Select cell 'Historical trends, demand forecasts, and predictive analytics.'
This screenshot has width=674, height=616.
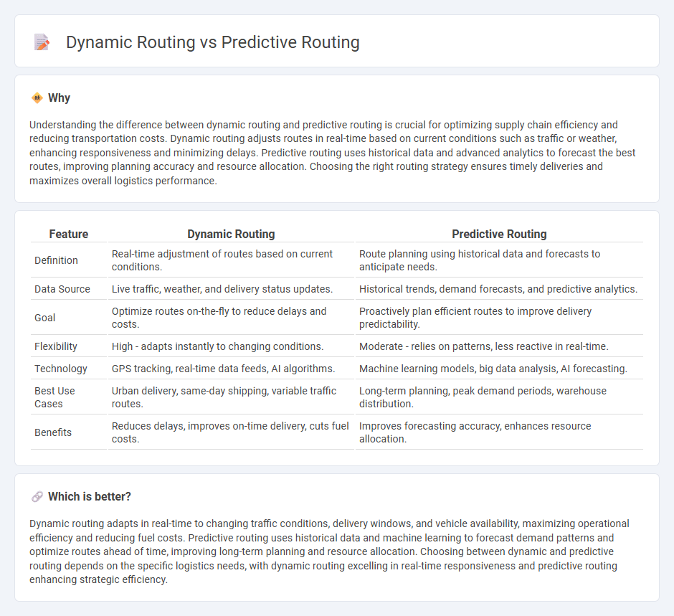point(499,289)
